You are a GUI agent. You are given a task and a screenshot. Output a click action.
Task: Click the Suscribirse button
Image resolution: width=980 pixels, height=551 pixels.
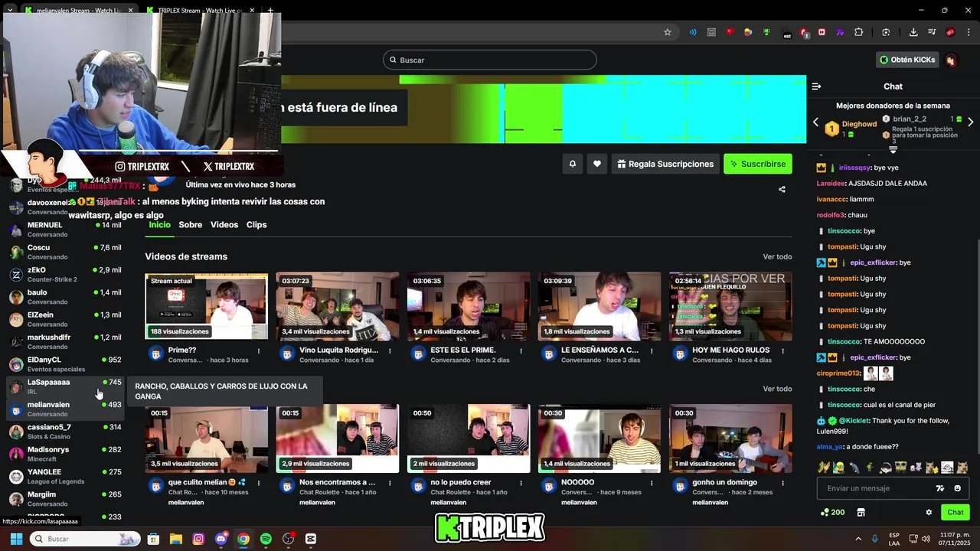(758, 164)
